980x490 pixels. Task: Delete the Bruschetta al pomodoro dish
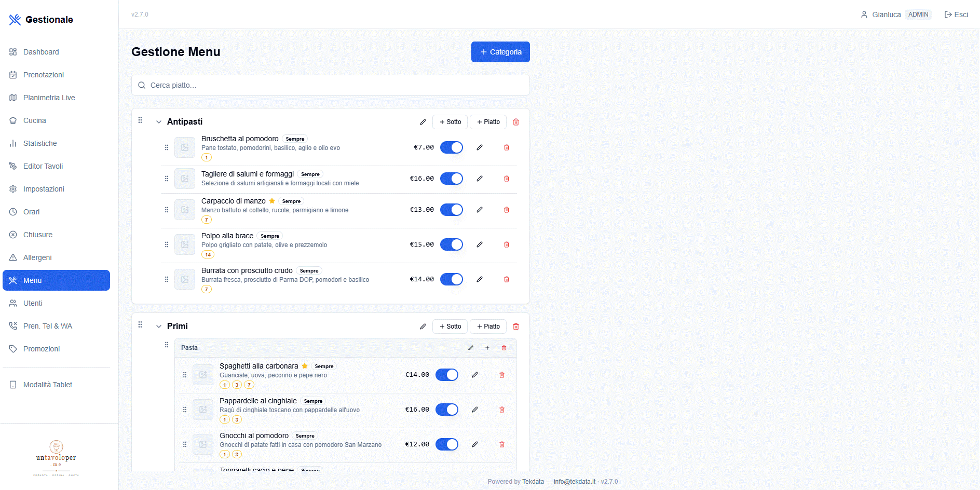(507, 147)
